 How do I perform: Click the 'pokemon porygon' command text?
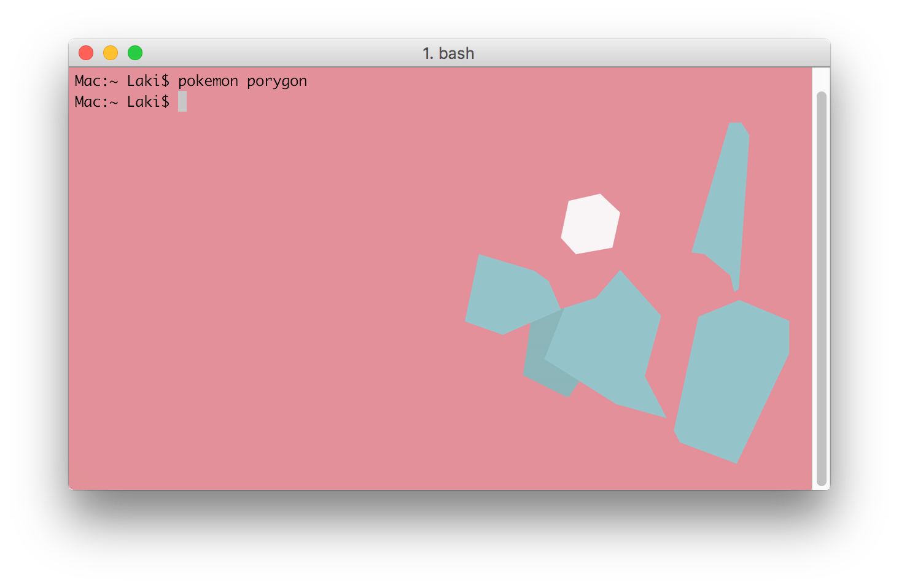pos(243,82)
